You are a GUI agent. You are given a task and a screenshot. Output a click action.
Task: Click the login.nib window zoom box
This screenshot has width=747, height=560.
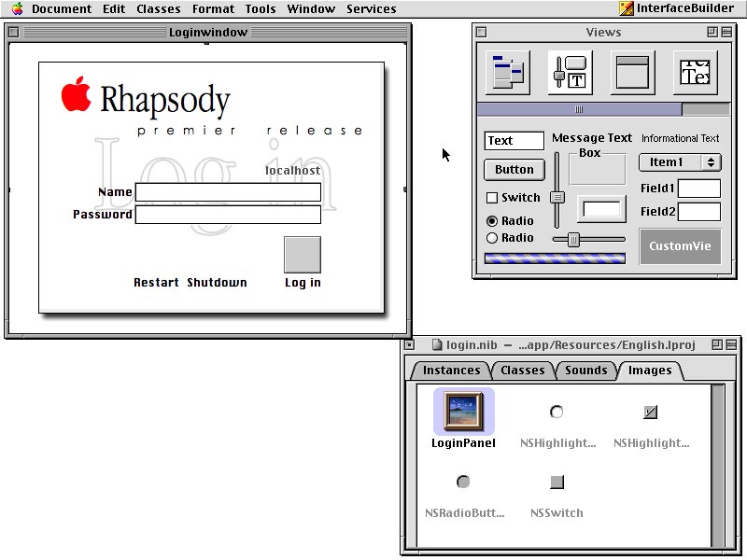[x=717, y=344]
